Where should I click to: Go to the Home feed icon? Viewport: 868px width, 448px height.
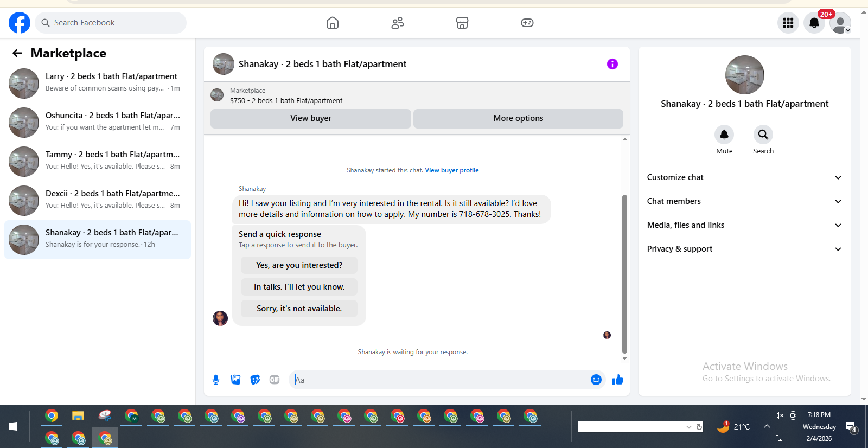333,23
